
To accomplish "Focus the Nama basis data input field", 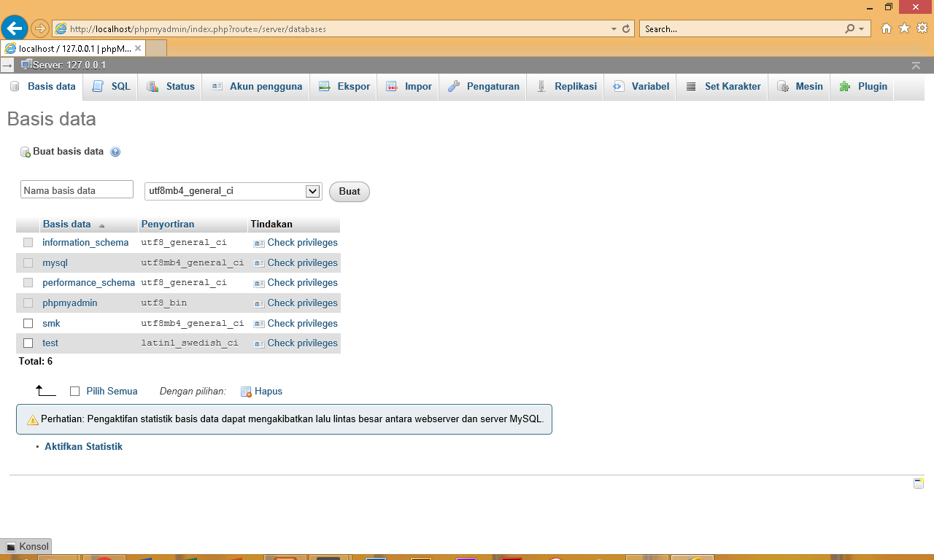I will 77,190.
